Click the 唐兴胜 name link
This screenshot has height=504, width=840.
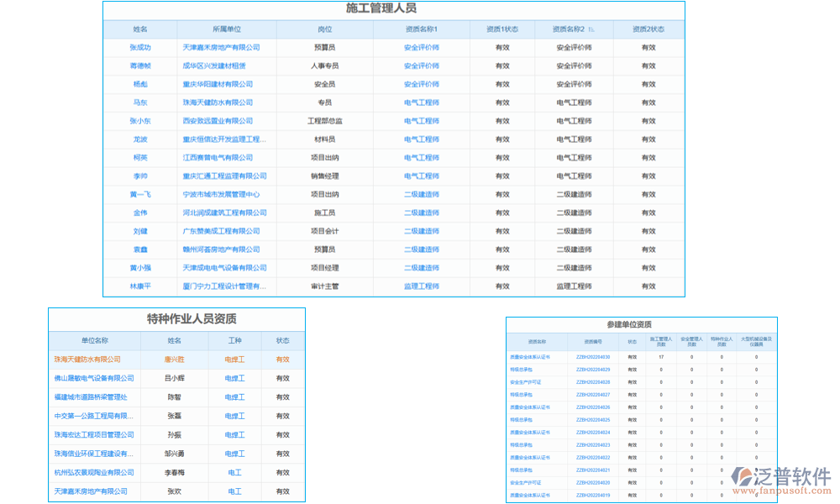(174, 360)
